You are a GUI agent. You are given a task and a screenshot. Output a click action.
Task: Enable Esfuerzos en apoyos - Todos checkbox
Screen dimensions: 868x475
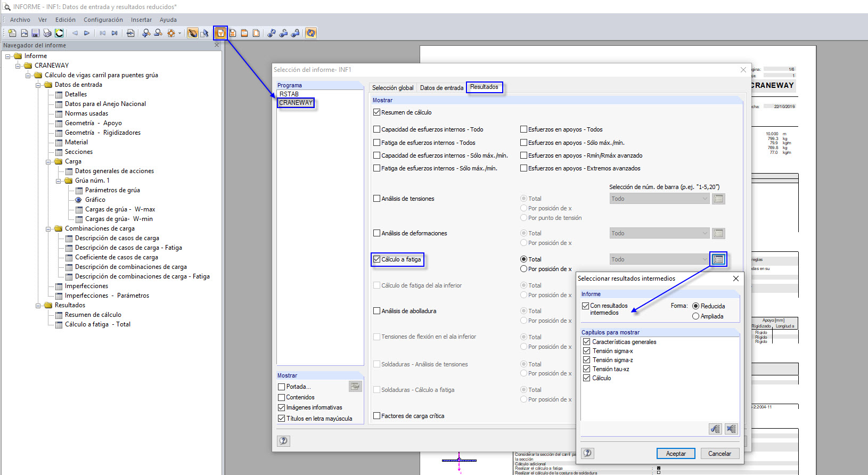(524, 129)
